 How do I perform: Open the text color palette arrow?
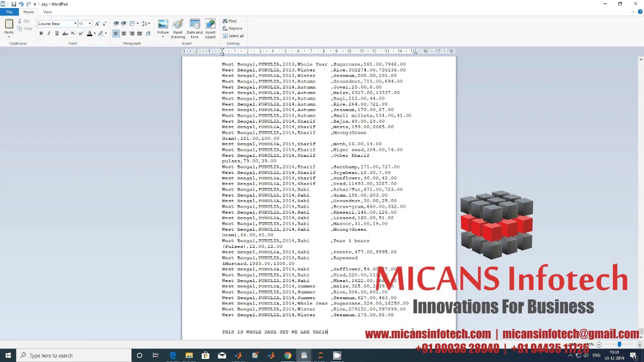[95, 34]
